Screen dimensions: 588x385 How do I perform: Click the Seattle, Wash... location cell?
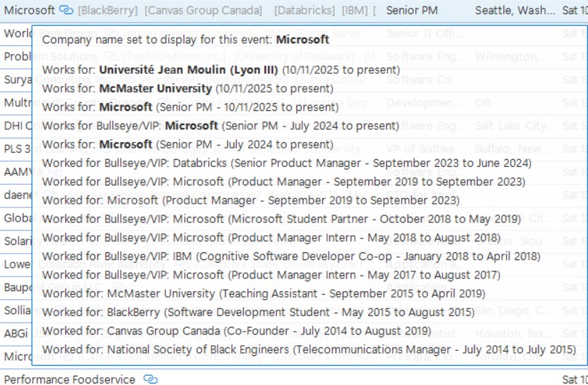coord(515,11)
